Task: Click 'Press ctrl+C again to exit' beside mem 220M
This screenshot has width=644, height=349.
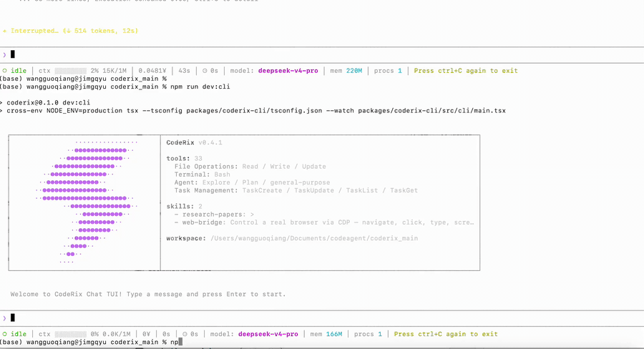Action: click(x=466, y=71)
